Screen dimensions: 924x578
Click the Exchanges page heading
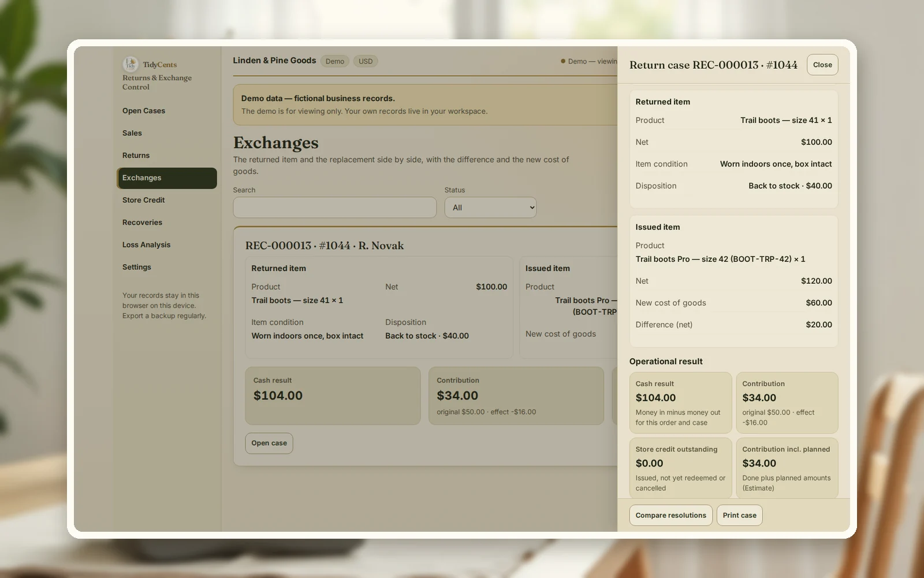(x=276, y=143)
